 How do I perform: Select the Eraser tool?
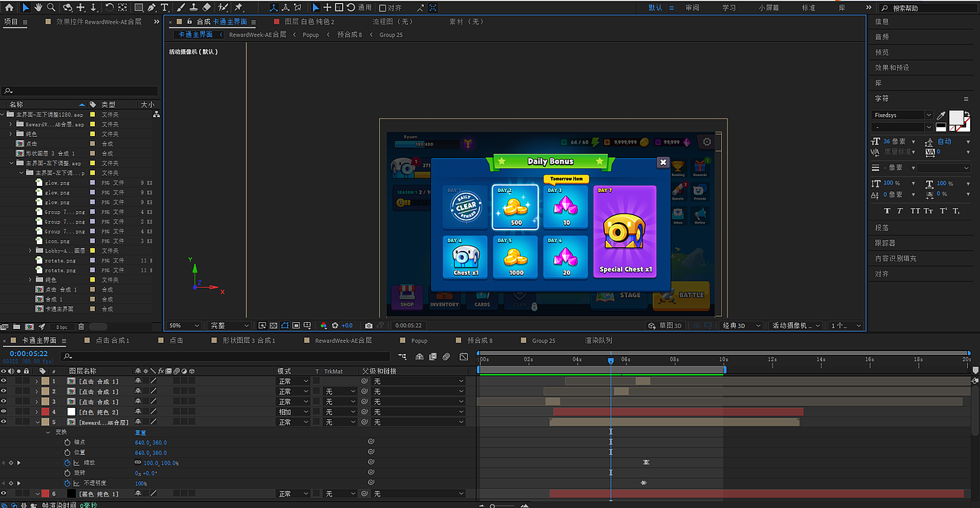coord(207,7)
